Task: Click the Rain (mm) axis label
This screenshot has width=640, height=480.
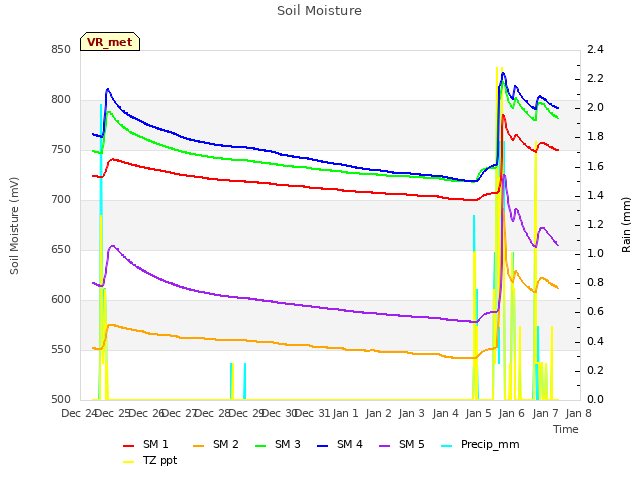Action: [626, 225]
